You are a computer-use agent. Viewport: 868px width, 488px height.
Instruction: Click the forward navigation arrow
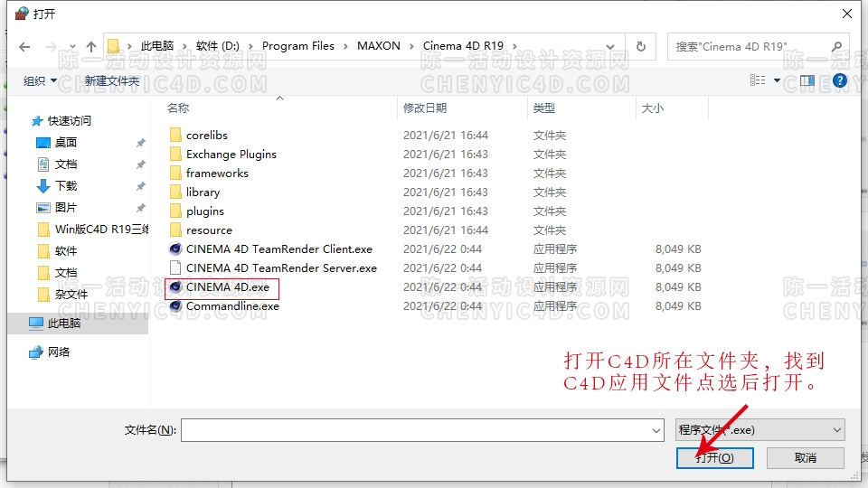click(x=51, y=47)
